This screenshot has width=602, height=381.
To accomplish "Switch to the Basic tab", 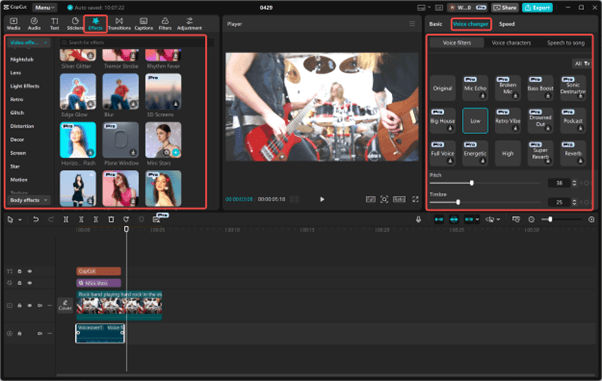I will [435, 24].
